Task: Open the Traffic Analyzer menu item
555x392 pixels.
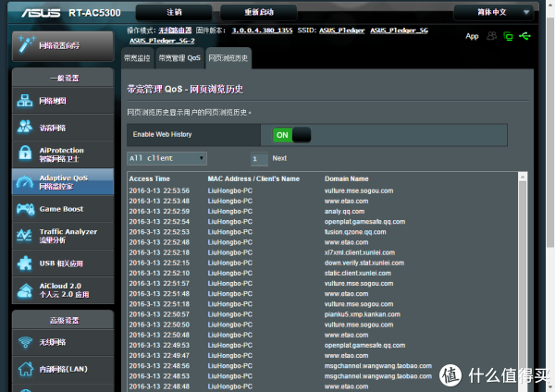Action: point(63,236)
